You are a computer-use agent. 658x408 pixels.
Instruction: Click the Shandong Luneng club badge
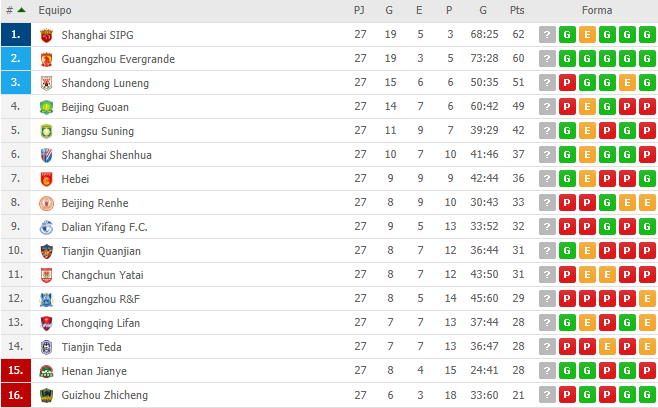pos(45,83)
